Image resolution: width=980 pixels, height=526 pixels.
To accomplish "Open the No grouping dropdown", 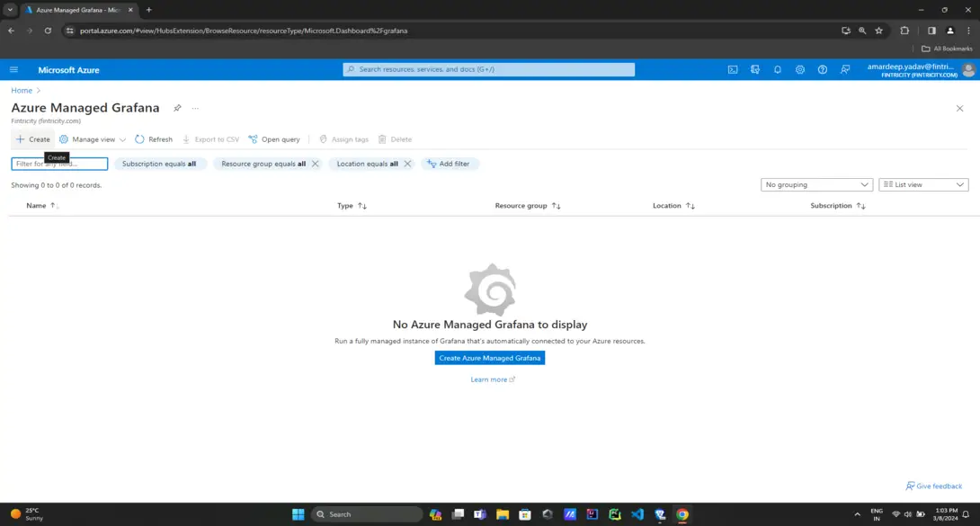I will pos(816,185).
